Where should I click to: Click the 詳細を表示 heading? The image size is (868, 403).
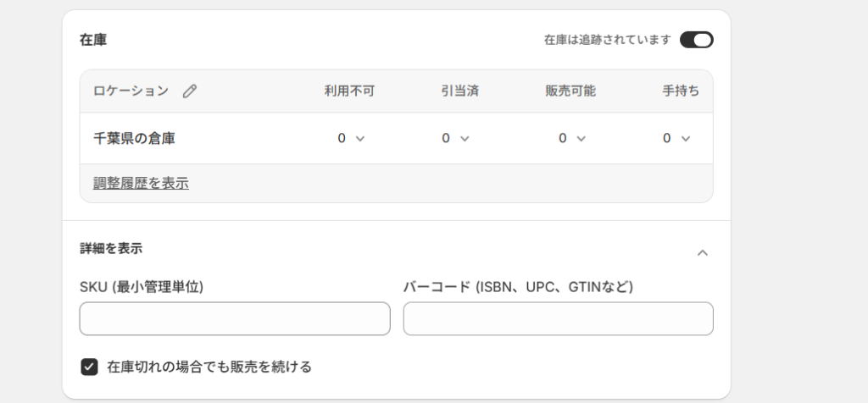pos(111,248)
